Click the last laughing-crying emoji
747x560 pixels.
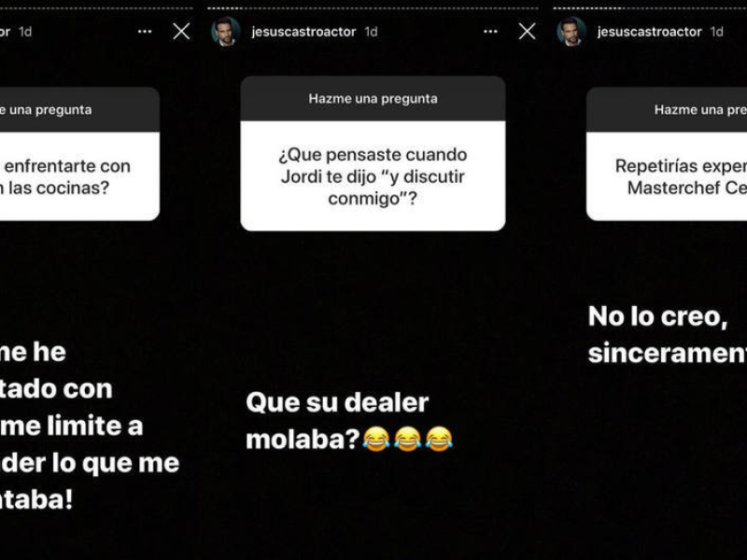pos(439,439)
